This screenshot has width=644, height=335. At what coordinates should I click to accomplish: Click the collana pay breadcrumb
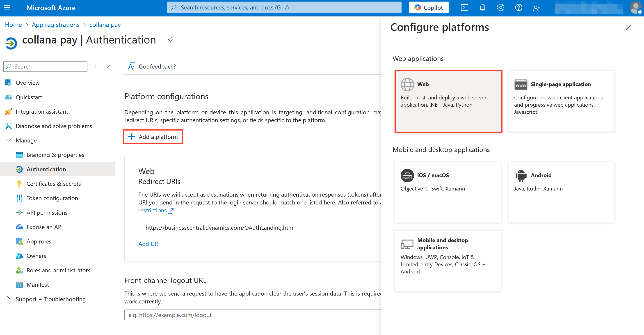coord(105,25)
